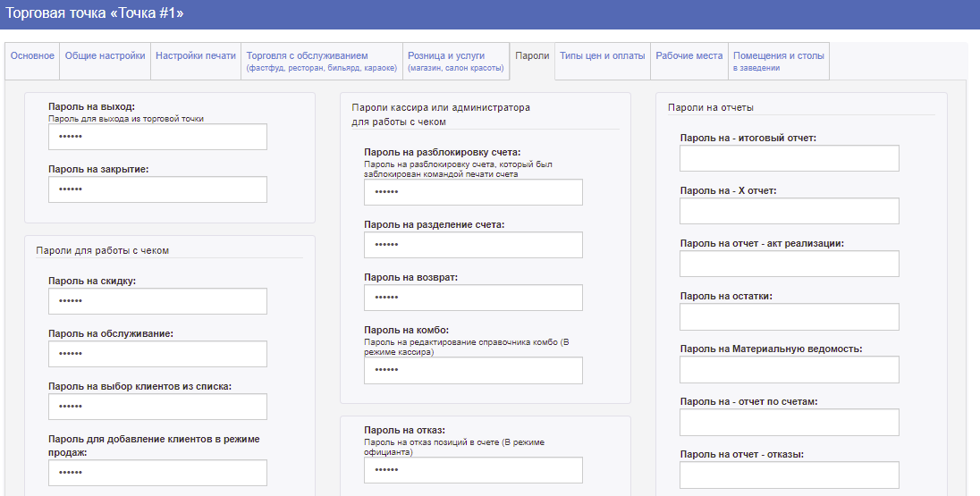
Task: Click the Пароль на скидку input
Action: point(157,301)
